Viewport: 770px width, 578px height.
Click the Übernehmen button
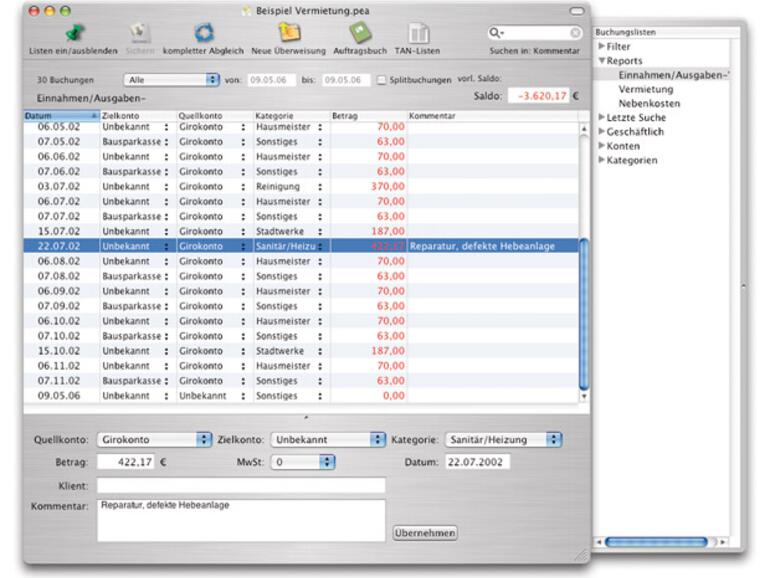coord(425,533)
